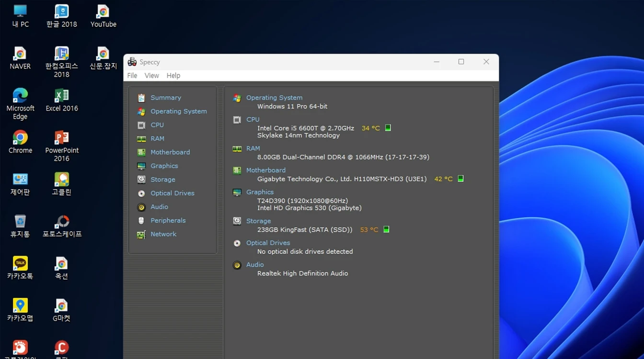Image resolution: width=644 pixels, height=359 pixels.
Task: Select the 카카오톡 desktop icon
Action: pyautogui.click(x=20, y=268)
